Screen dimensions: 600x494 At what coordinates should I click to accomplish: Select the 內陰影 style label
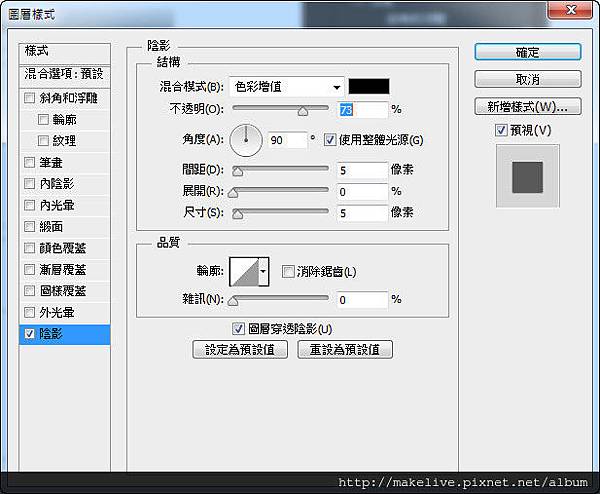pyautogui.click(x=57, y=184)
